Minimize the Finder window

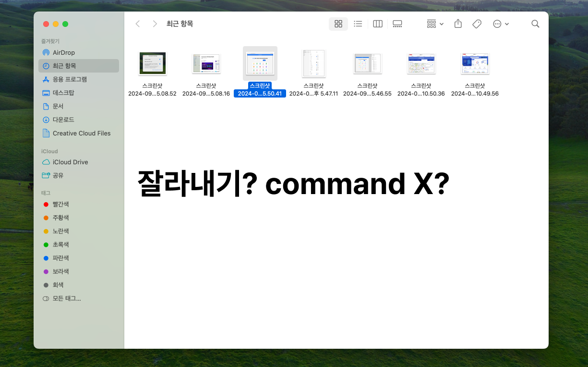56,24
